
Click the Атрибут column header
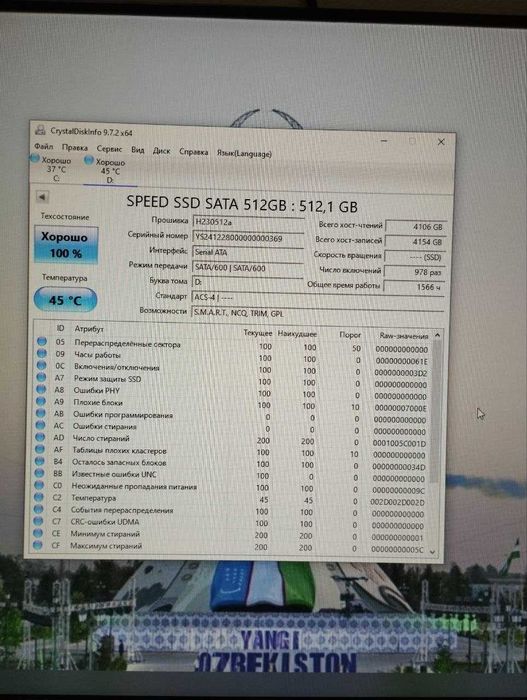pyautogui.click(x=89, y=329)
